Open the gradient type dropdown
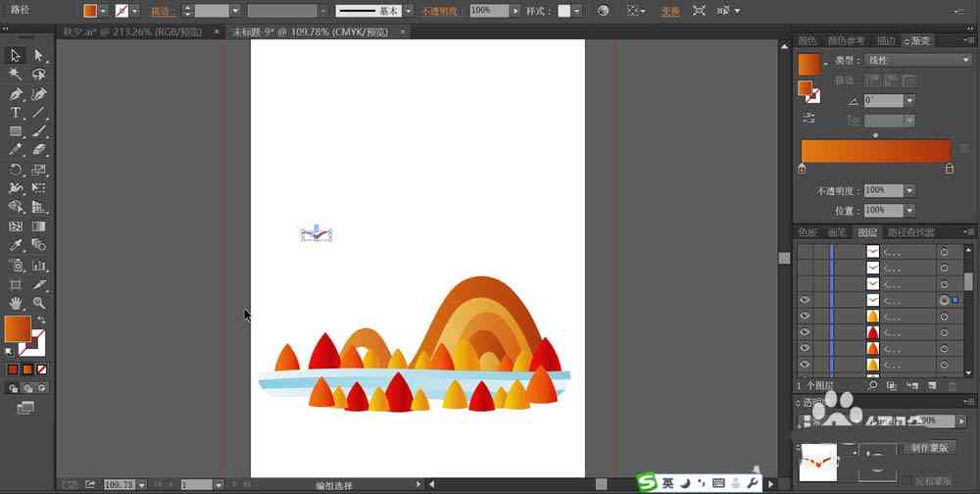This screenshot has width=980, height=494. coord(918,61)
